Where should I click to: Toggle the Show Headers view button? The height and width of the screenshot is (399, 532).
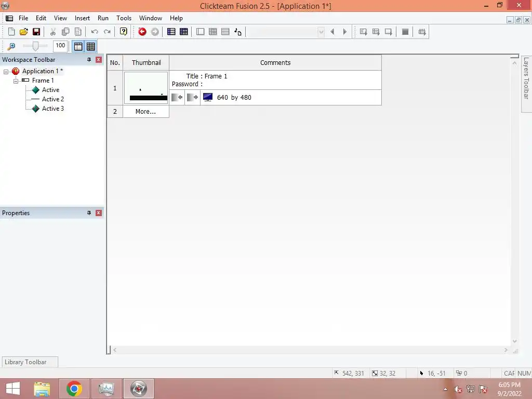(x=78, y=46)
